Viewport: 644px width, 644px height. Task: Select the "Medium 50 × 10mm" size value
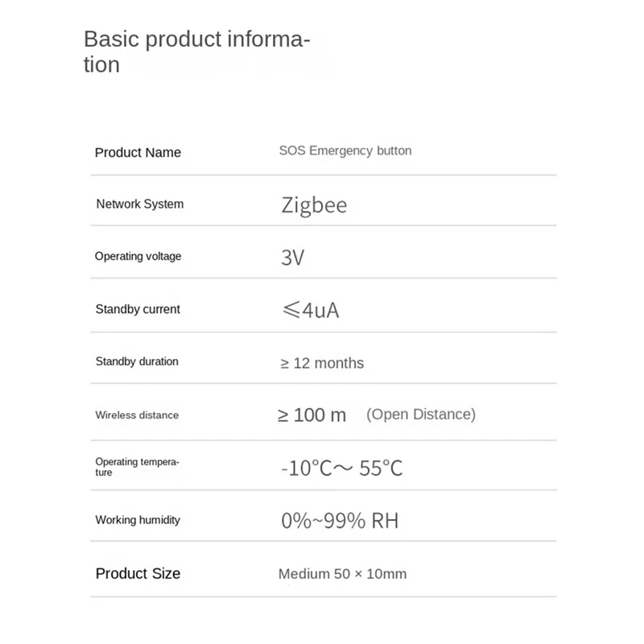(x=342, y=574)
